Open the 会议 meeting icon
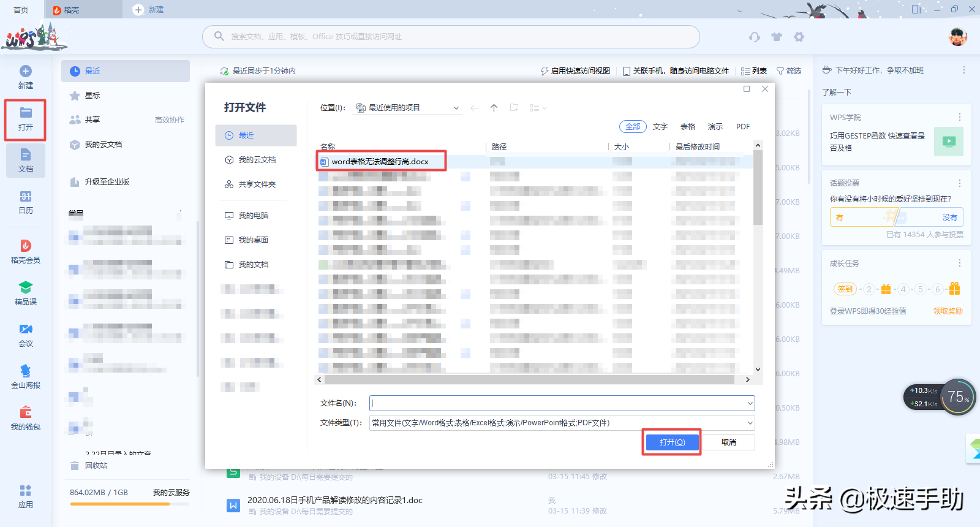The height and width of the screenshot is (527, 980). [26, 329]
